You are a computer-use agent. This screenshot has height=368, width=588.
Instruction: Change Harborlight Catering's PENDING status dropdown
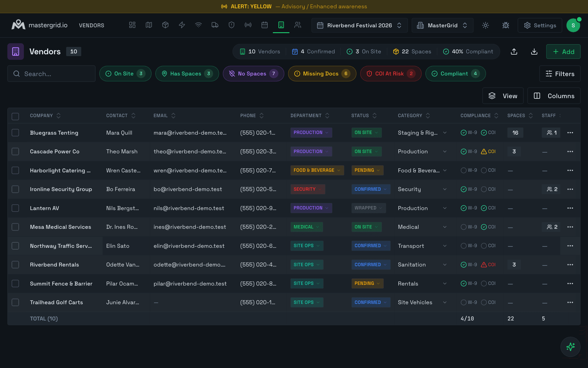367,170
